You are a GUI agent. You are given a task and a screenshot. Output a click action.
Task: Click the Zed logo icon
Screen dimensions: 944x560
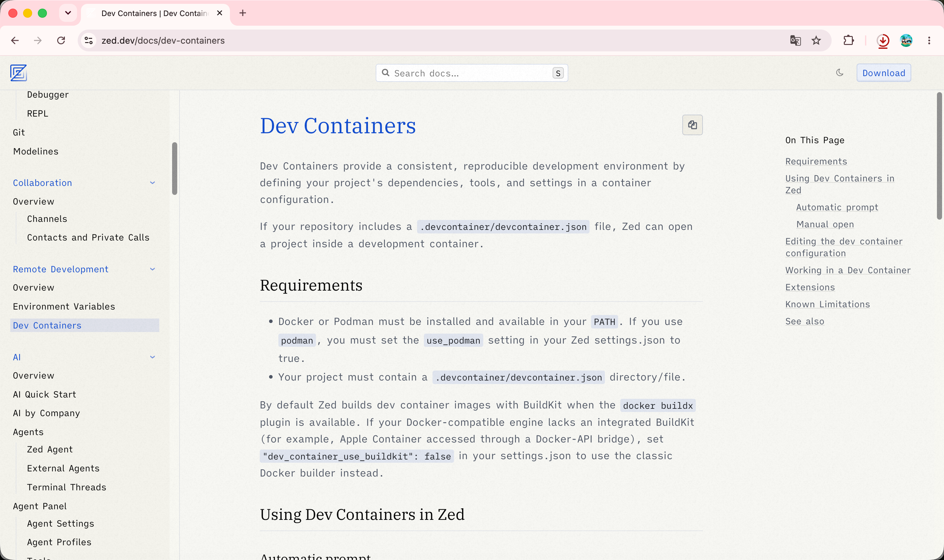19,73
